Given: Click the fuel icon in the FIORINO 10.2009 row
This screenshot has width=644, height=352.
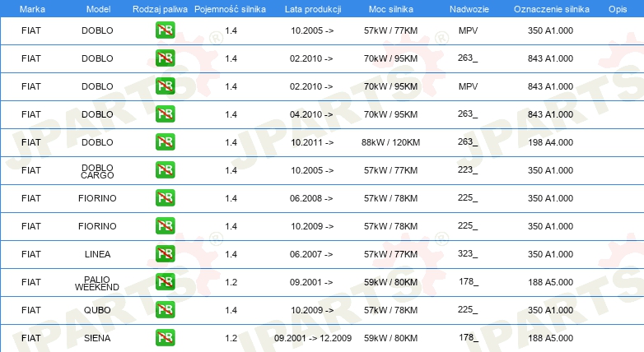Looking at the screenshot, I should coord(165,225).
